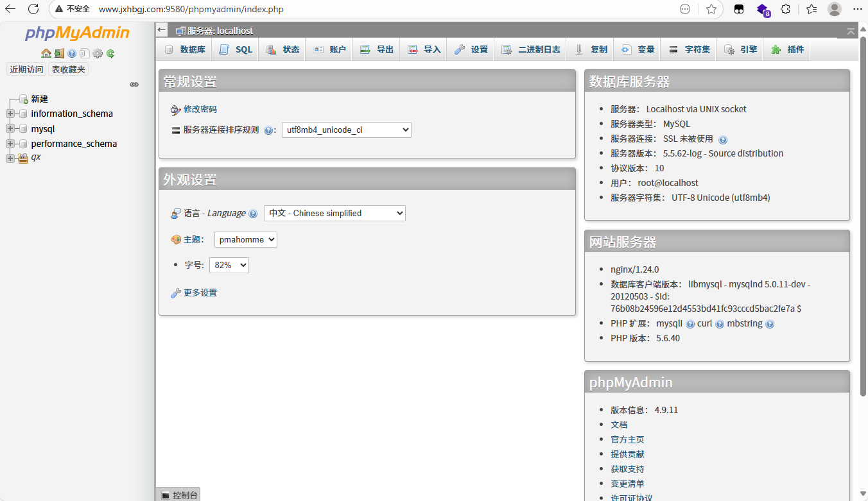Screen dimensions: 868x501
Task: Click help icon next to mbstring extension
Action: tap(770, 324)
